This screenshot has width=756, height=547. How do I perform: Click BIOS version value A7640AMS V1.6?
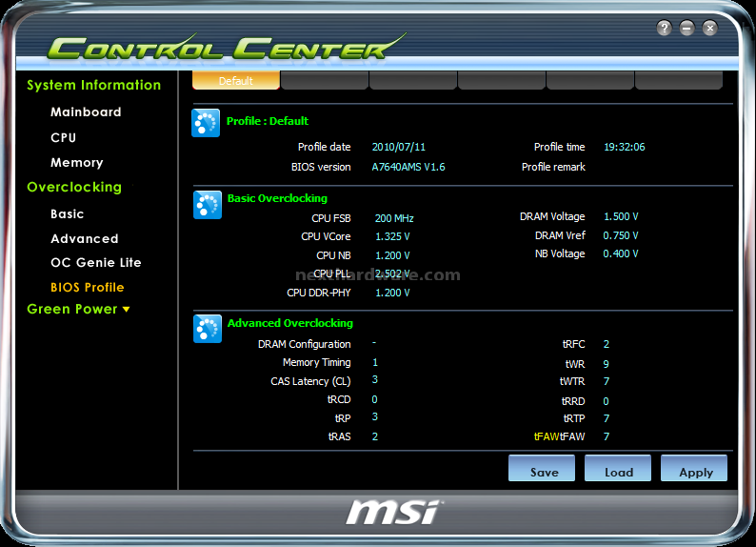tap(408, 167)
